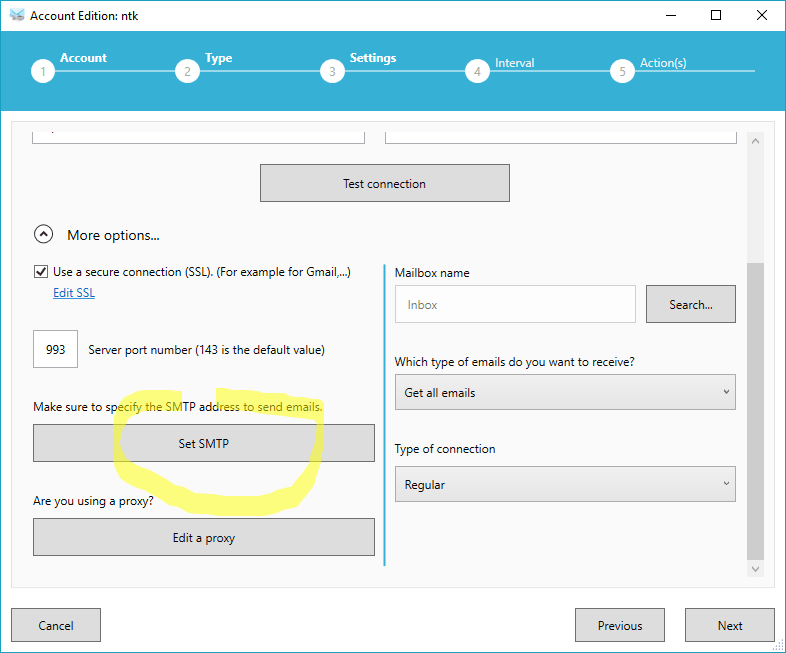Close the Account Edition window
Viewport: 786px width, 653px height.
point(761,16)
